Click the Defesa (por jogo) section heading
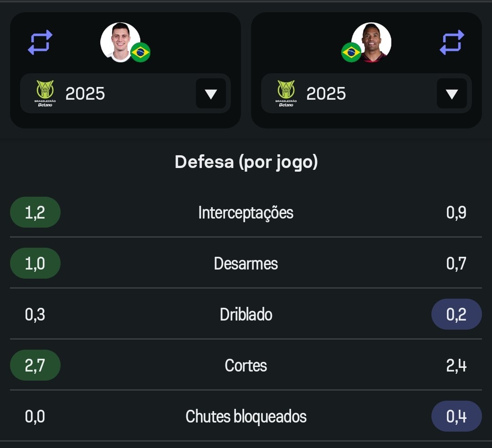This screenshot has width=492, height=448. click(246, 162)
